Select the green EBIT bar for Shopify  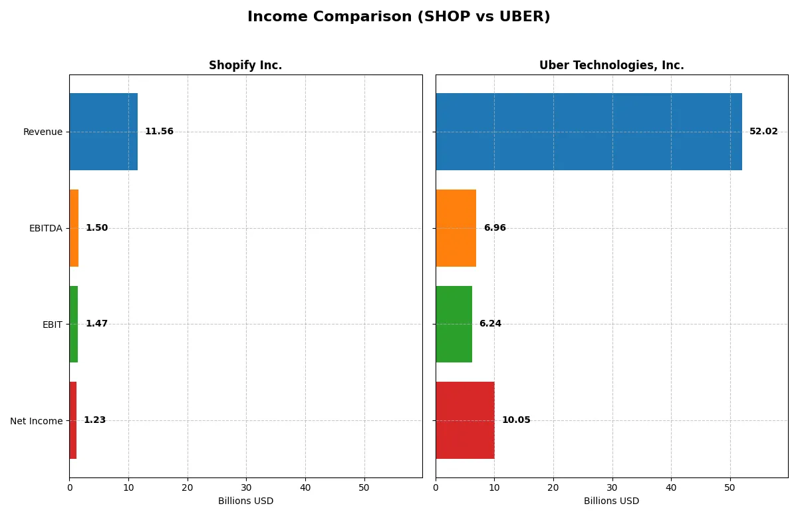(x=73, y=324)
